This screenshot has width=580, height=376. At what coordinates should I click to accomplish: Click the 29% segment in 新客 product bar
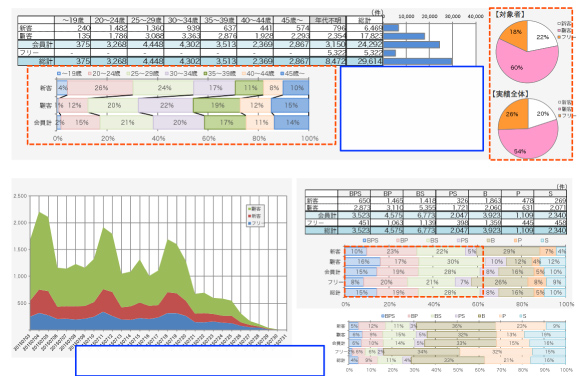coord(508,251)
